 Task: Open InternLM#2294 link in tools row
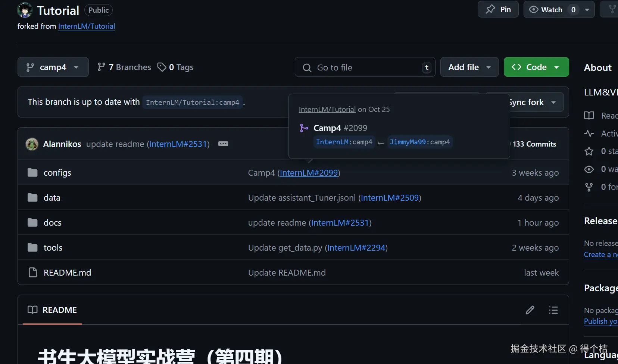(x=356, y=248)
